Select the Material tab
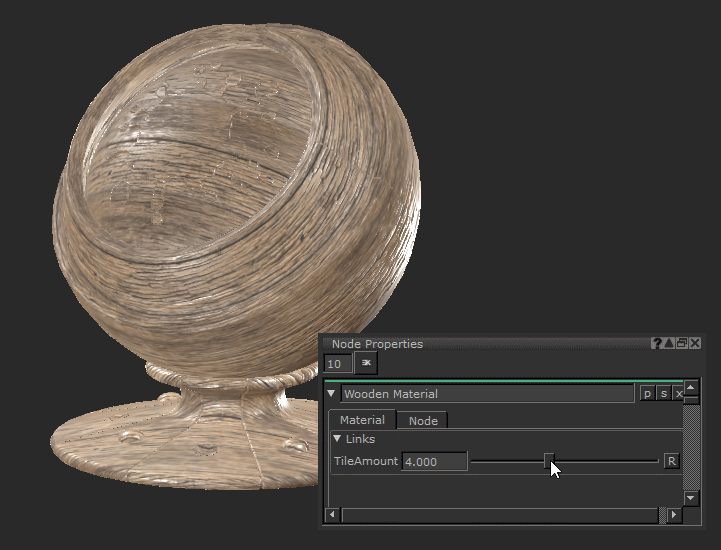Viewport: 721px width, 550px height. pos(362,420)
